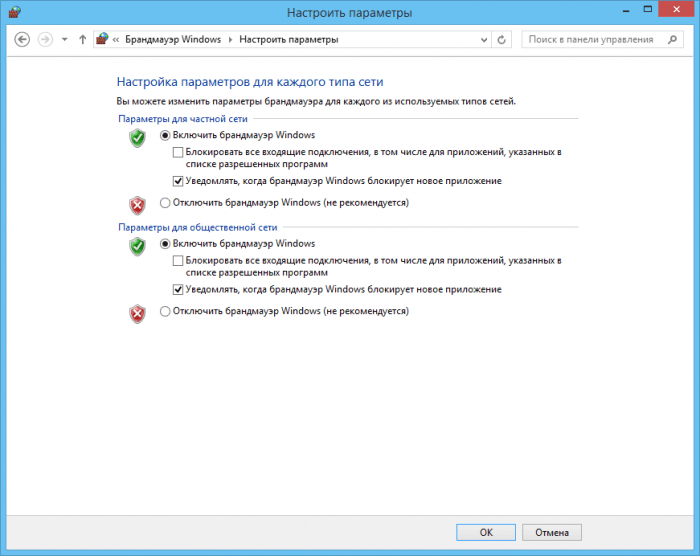Click the Back navigation arrow
700x556 pixels.
(22, 40)
